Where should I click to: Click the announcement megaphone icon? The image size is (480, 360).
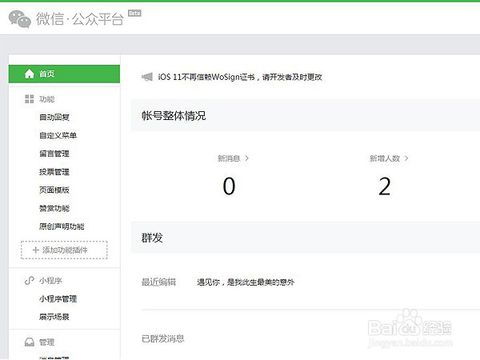(x=147, y=77)
